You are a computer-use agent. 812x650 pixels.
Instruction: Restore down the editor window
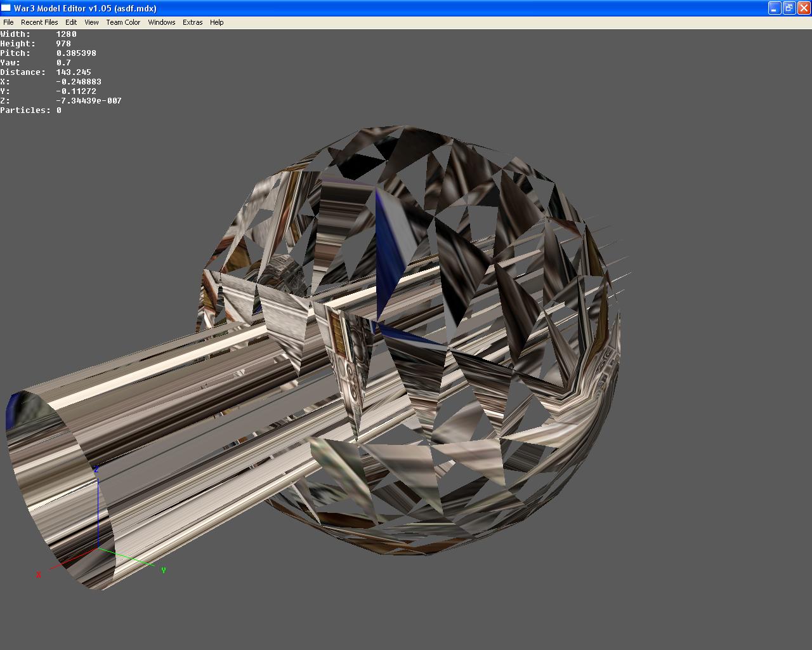789,8
